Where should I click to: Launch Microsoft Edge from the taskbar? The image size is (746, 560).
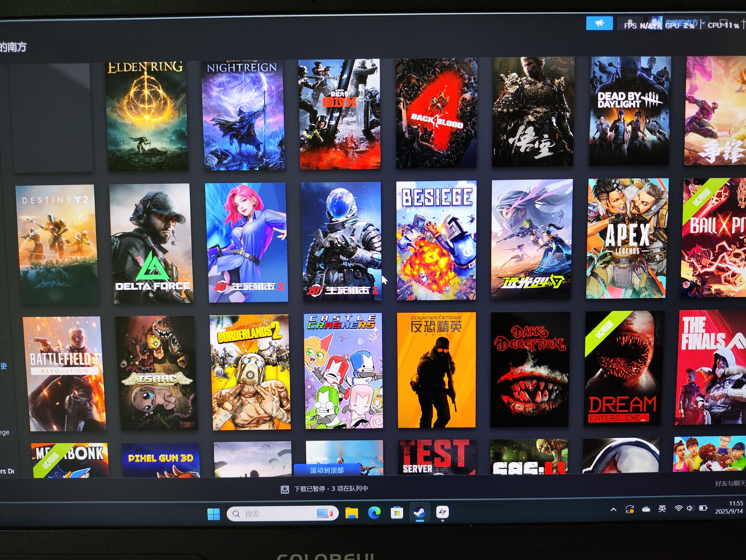pos(374,513)
